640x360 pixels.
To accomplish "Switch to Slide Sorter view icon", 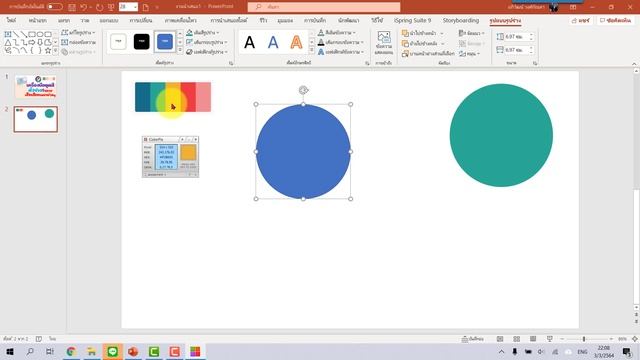I will (x=517, y=339).
